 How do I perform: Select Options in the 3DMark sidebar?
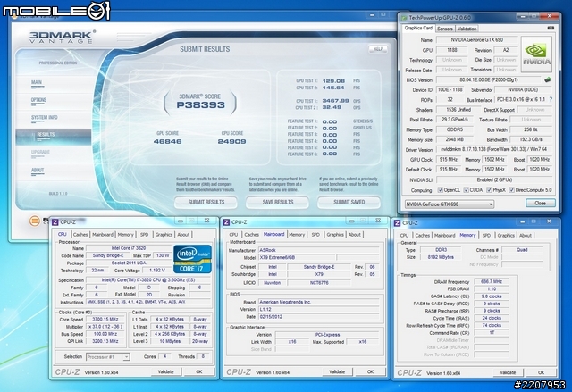[38, 100]
